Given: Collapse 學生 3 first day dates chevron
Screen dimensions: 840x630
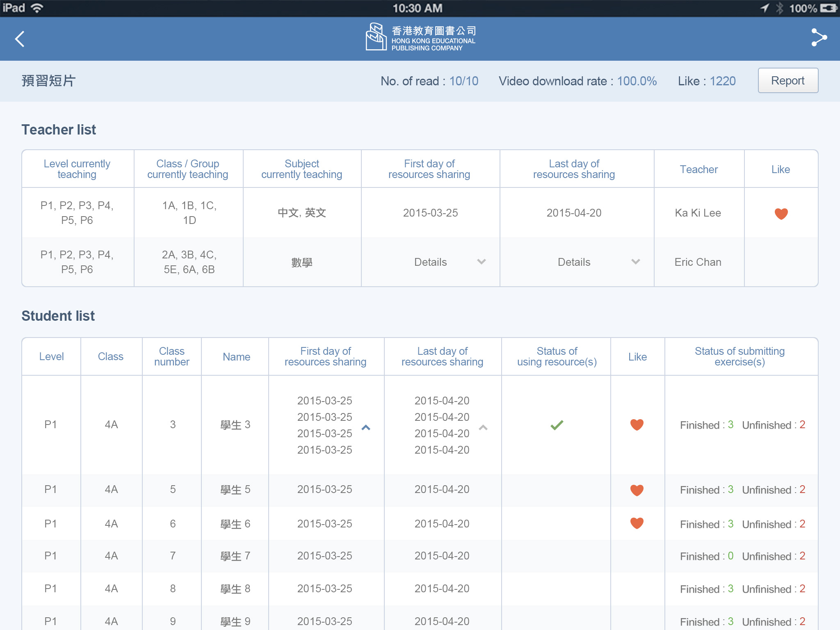Looking at the screenshot, I should tap(366, 428).
